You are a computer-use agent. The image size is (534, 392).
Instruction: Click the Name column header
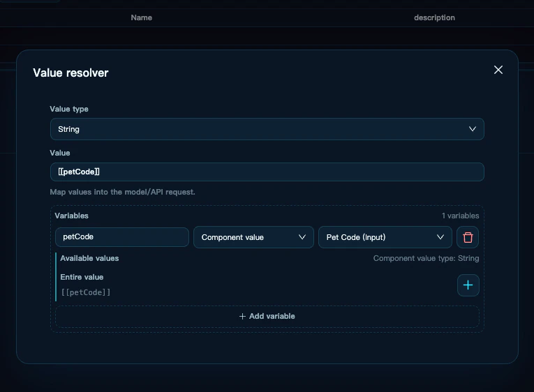141,17
